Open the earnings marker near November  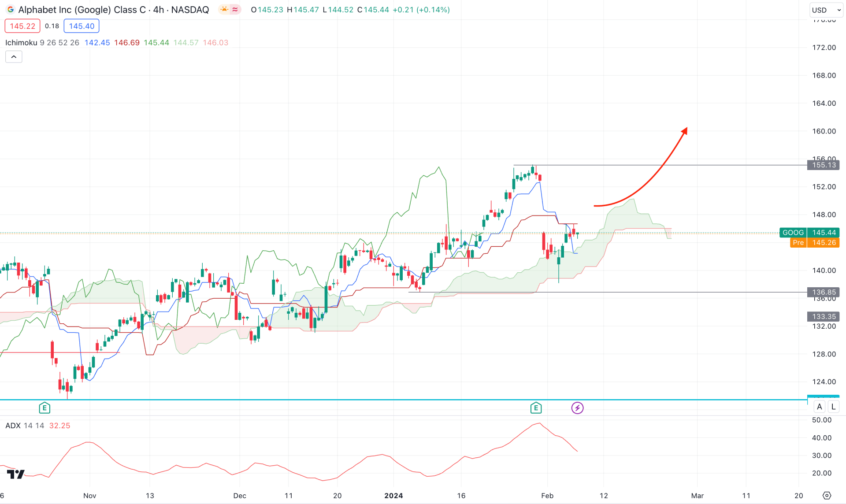coord(45,408)
